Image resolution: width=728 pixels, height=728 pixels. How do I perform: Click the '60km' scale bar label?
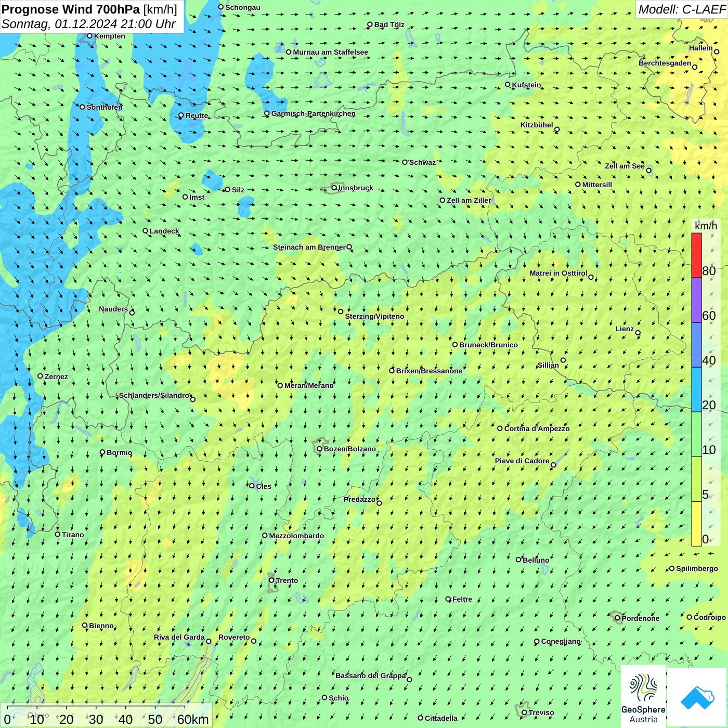[x=193, y=720]
